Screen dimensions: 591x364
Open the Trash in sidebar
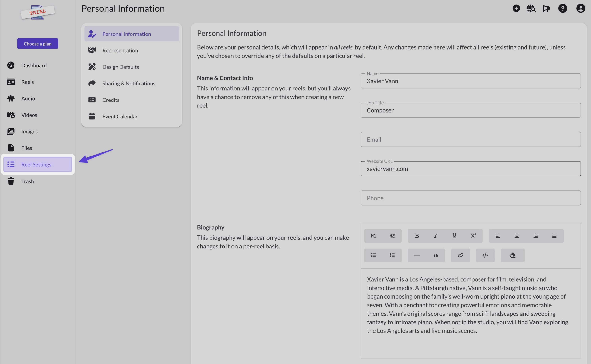(x=27, y=181)
